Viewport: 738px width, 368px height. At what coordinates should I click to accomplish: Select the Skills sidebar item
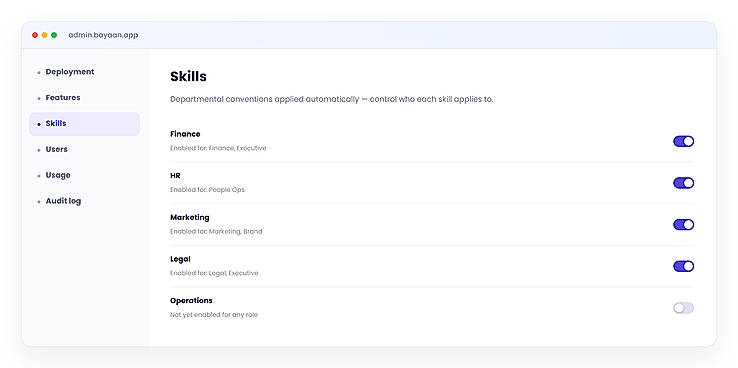84,124
